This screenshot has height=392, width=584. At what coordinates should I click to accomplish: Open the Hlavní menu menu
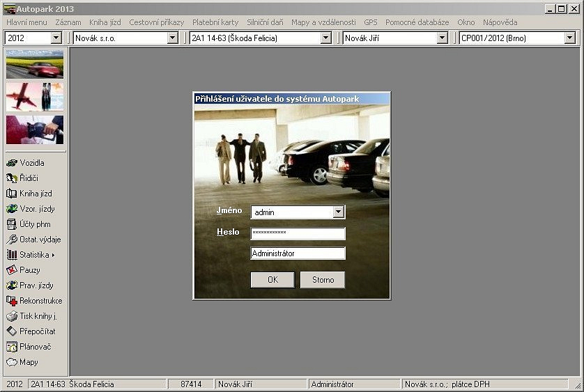click(26, 22)
